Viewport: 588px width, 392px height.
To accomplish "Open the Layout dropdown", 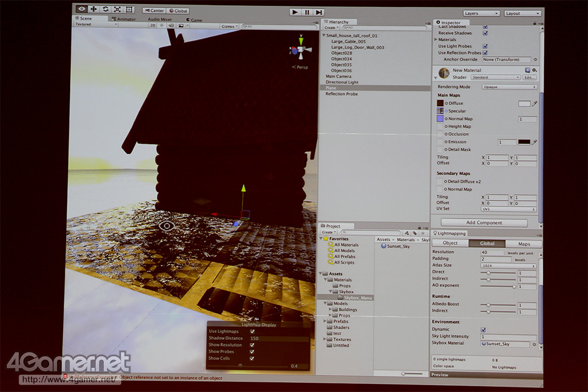I will (523, 13).
